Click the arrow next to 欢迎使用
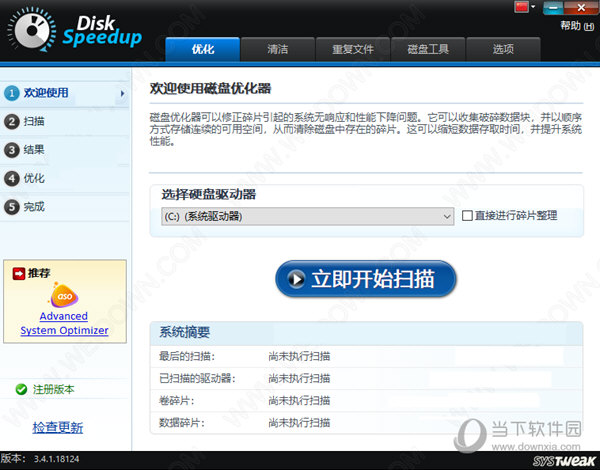Screen dimensions: 600x470 tap(122, 93)
